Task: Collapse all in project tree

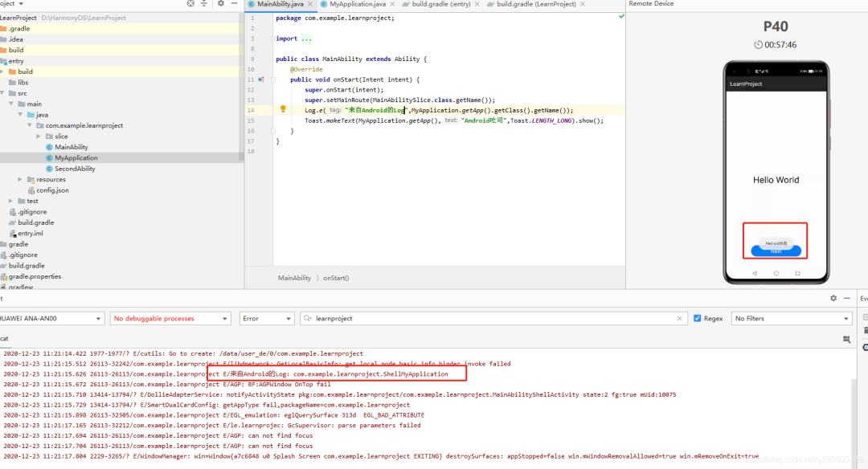Action: pyautogui.click(x=204, y=3)
